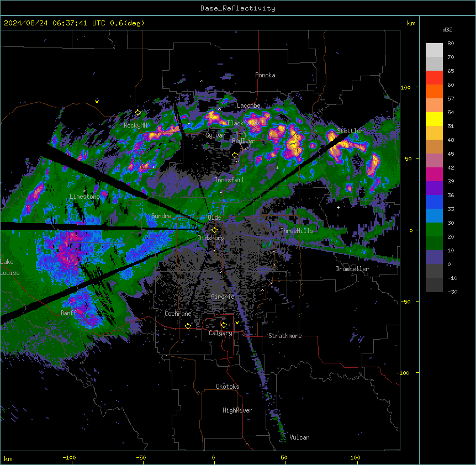This screenshot has height=465, width=476.
Task: Click the Vulcan town label
Action: [300, 437]
